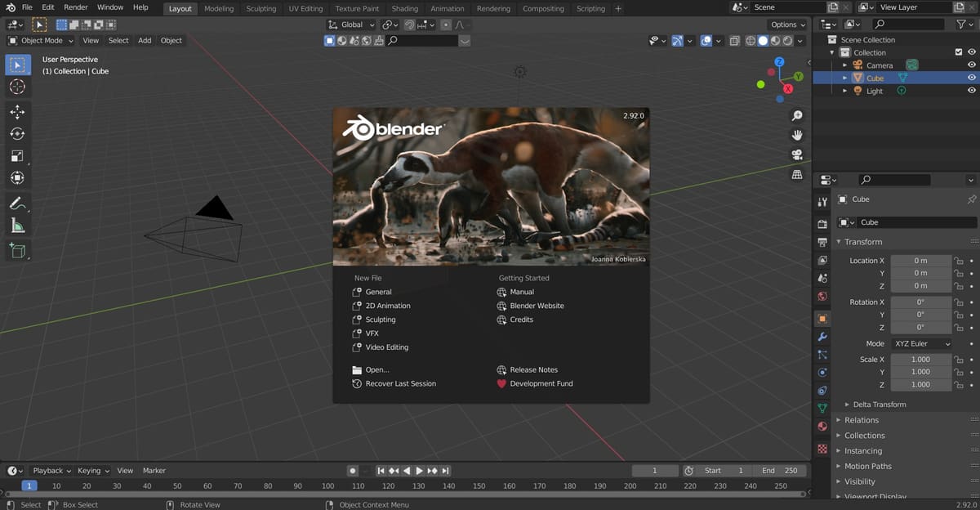Click the Location X value field

point(920,261)
